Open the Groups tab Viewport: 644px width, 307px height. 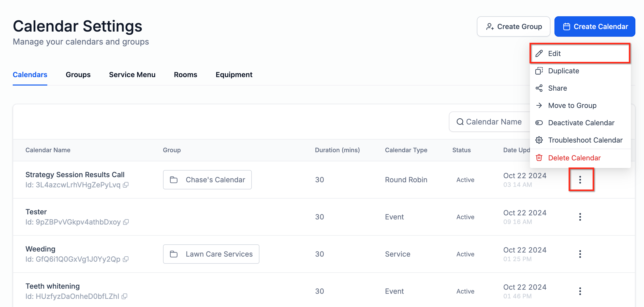coord(78,75)
